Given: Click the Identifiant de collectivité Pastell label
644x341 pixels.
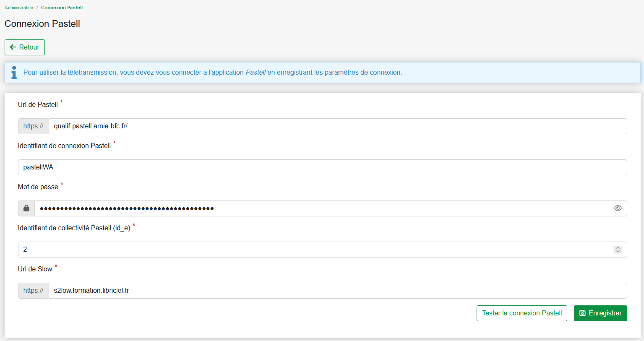Looking at the screenshot, I should (x=74, y=228).
